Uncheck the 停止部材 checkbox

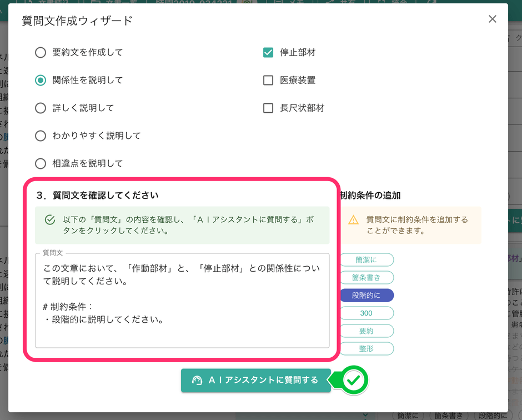(x=268, y=52)
